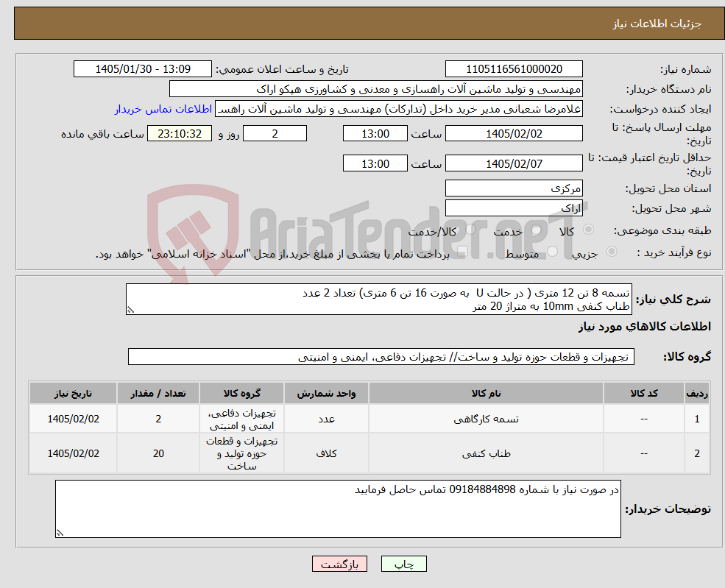Click the delivery province field مرکزی

[514, 188]
